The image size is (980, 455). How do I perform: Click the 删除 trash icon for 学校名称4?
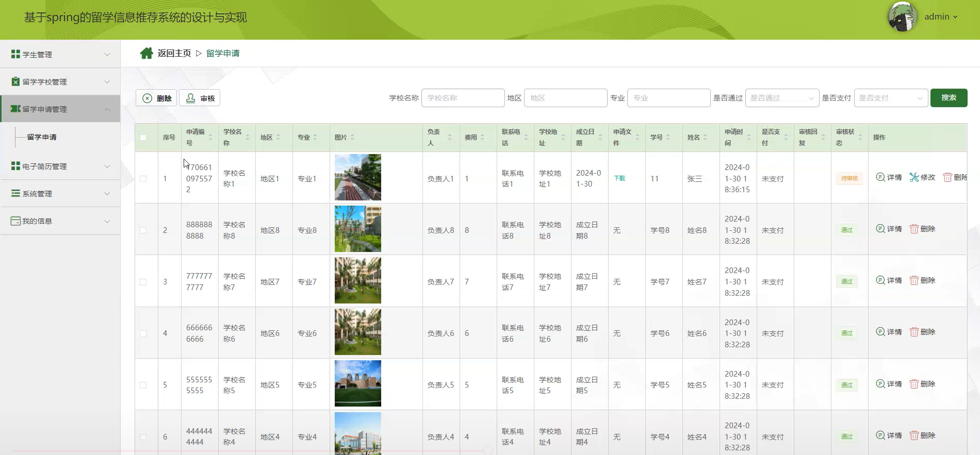[914, 435]
